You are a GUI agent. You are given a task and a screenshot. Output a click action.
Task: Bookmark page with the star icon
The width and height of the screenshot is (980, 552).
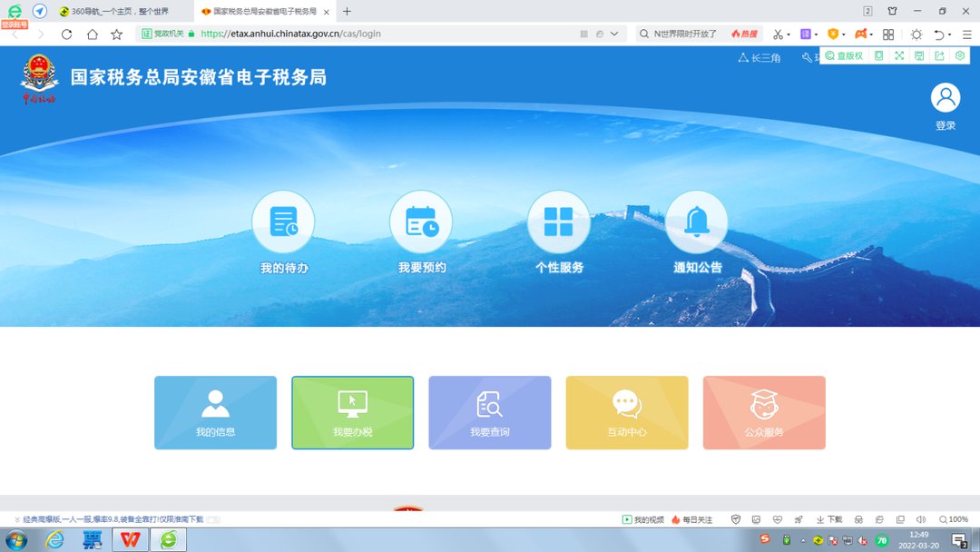pos(117,34)
